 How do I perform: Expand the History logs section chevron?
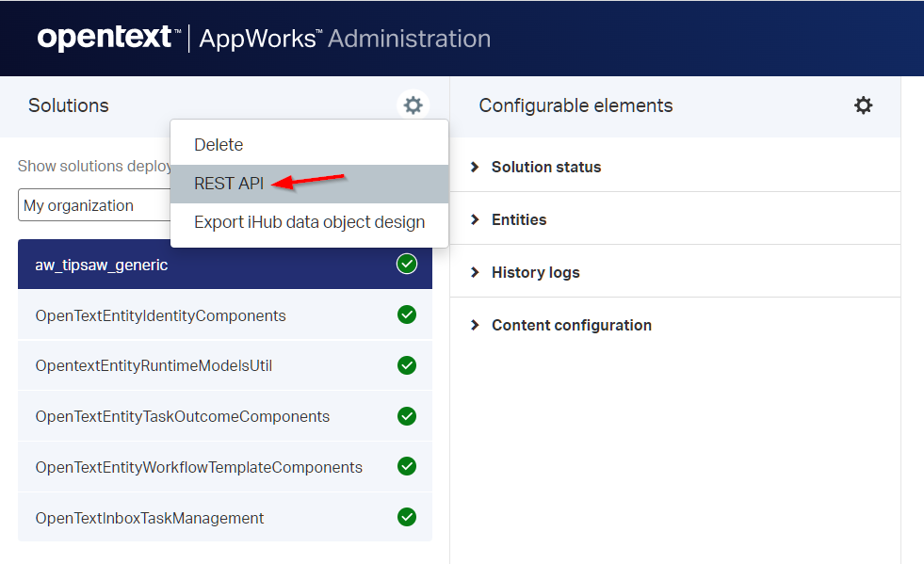pos(475,272)
